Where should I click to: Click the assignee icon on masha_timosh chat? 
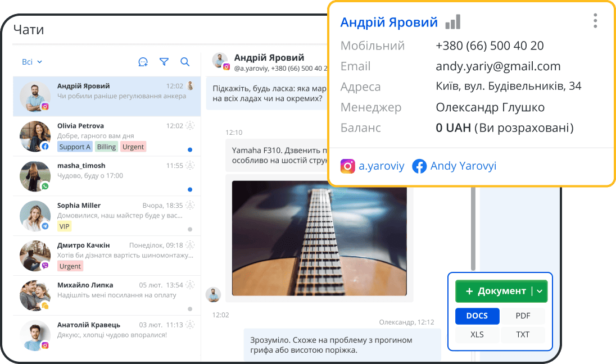(x=190, y=166)
